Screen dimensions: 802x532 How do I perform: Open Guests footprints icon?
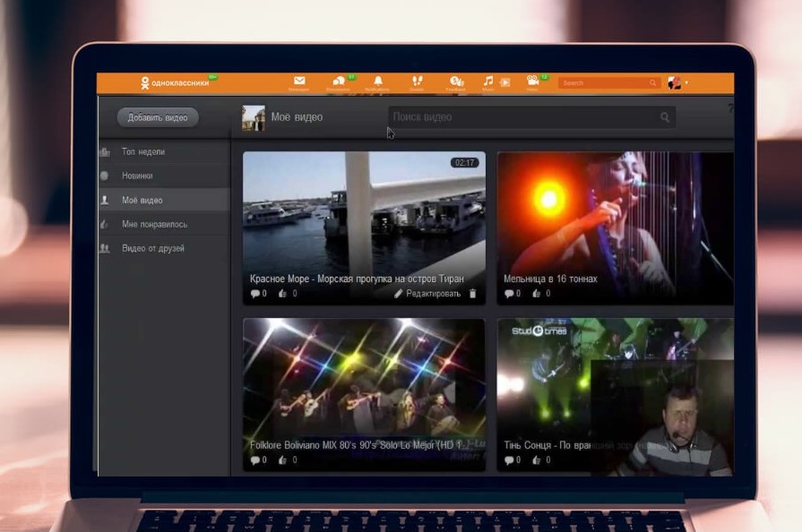417,82
